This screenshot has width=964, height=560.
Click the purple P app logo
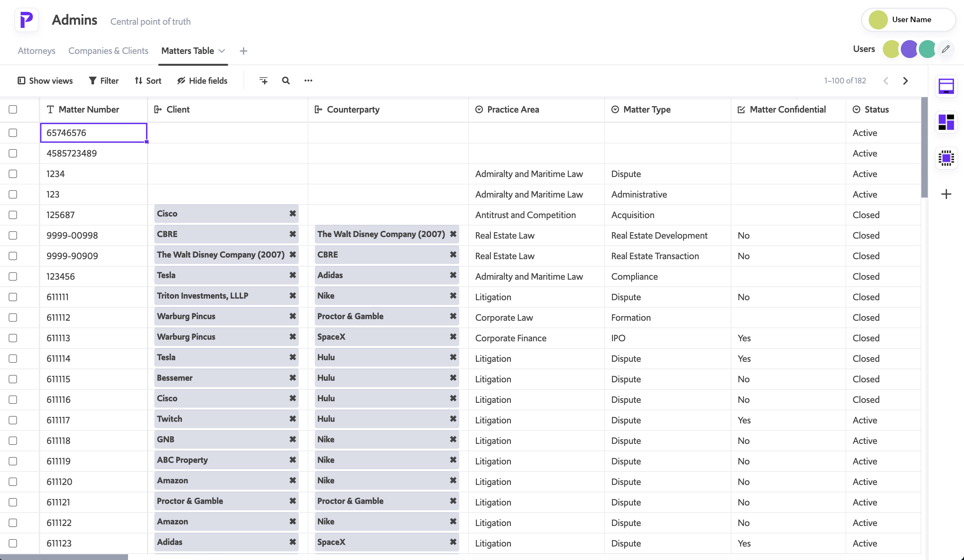click(x=26, y=20)
